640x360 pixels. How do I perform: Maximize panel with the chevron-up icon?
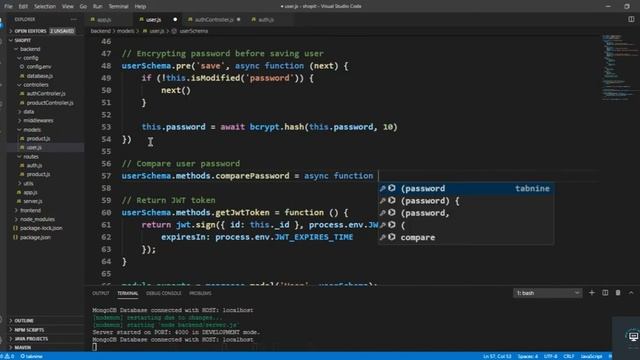click(x=631, y=293)
